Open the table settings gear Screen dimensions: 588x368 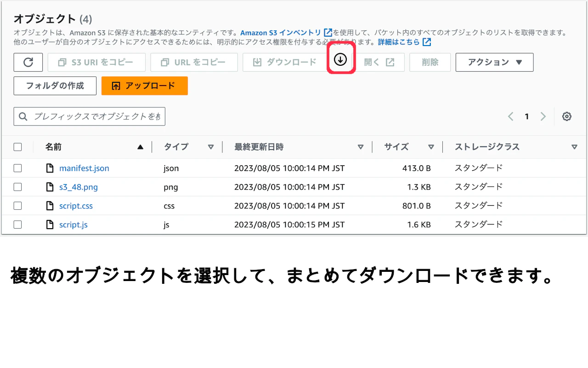(567, 116)
